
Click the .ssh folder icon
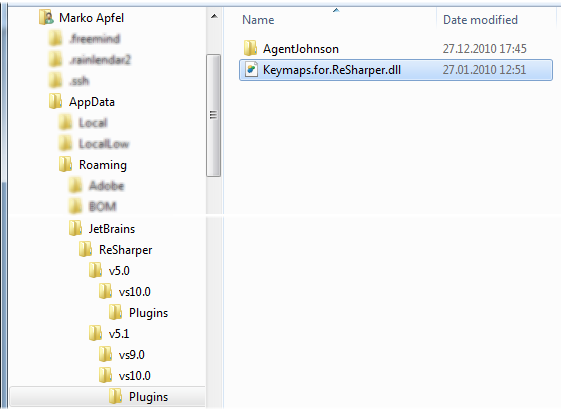(55, 81)
